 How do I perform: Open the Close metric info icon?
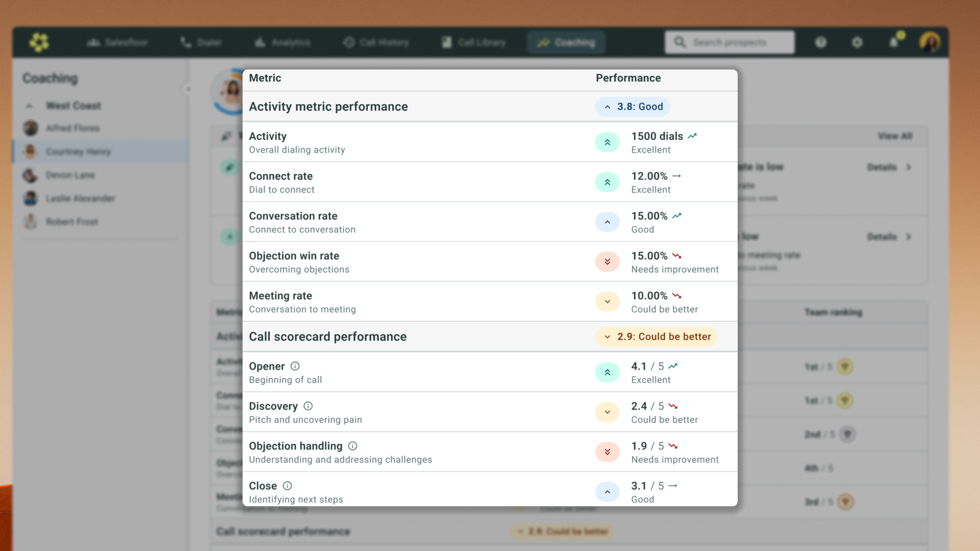[x=287, y=486]
